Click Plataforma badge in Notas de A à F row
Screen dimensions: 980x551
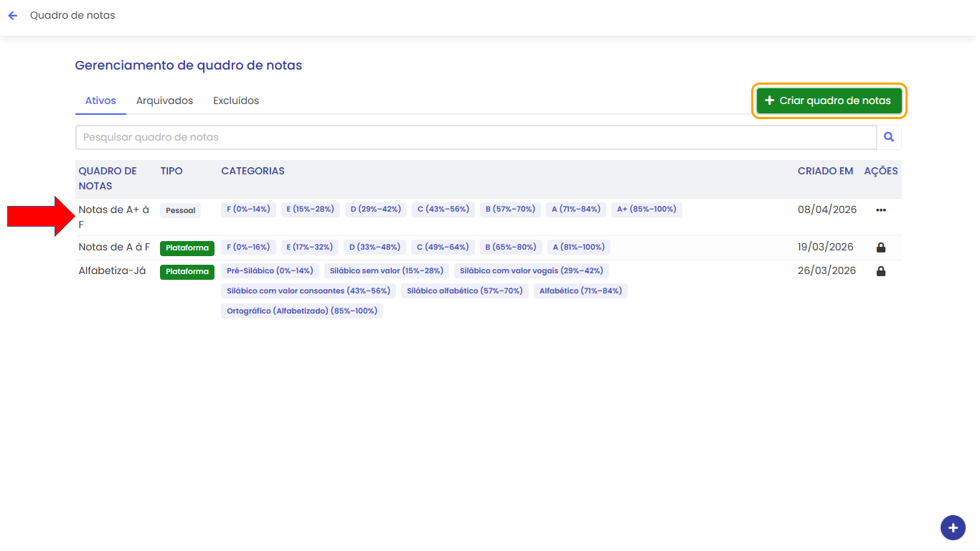pos(187,248)
